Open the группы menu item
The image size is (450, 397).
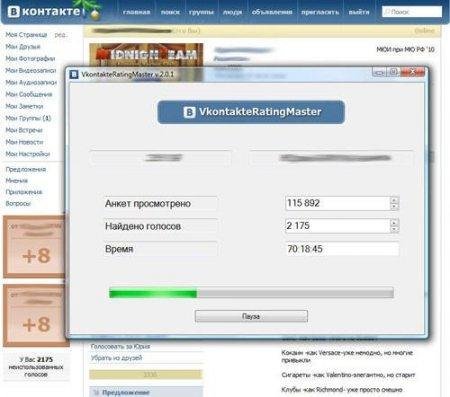[201, 12]
